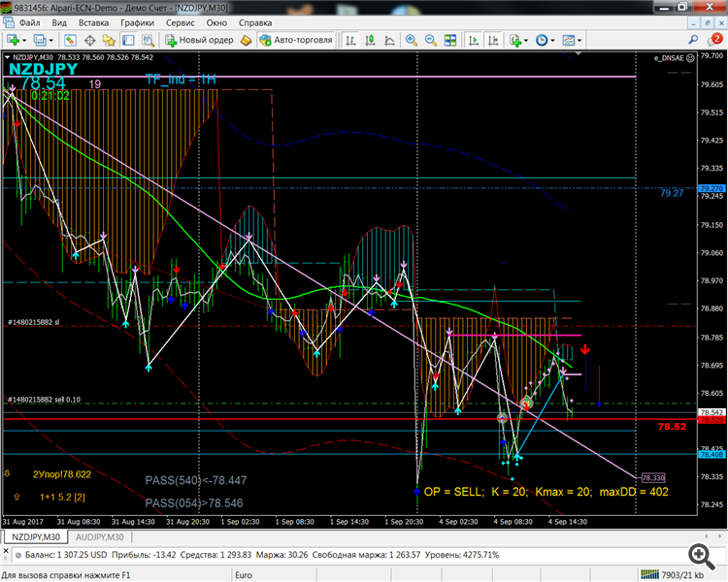The width and height of the screenshot is (728, 582).
Task: Click the application icon beside Файл
Action: (x=9, y=22)
